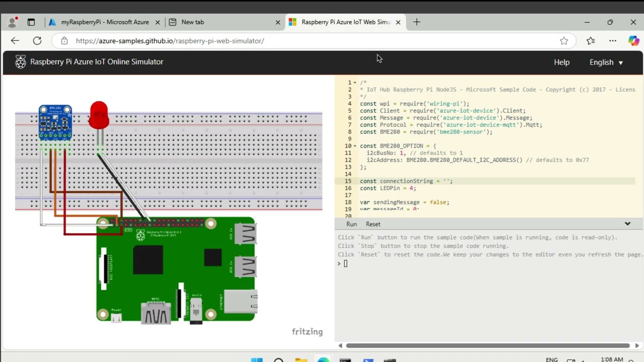Open the Favorites list icon
Viewport: 644px width, 362px height.
pyautogui.click(x=591, y=41)
